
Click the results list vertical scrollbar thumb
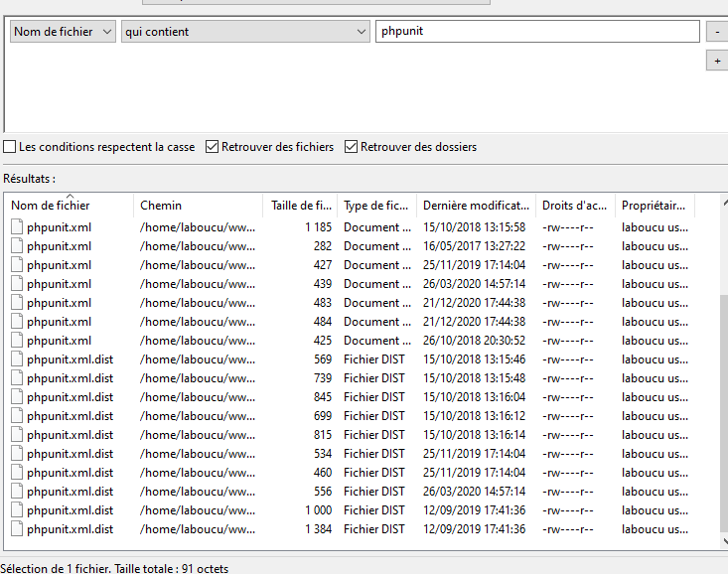coord(724,413)
